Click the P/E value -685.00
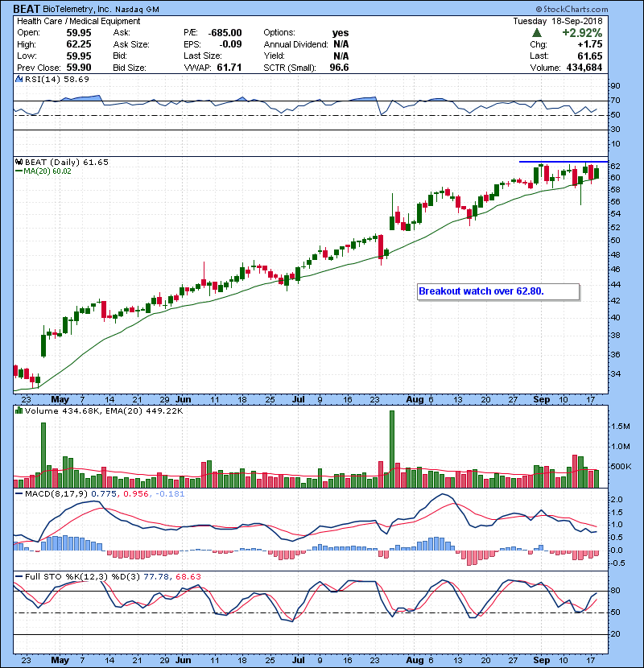This screenshot has width=644, height=668. coord(225,33)
